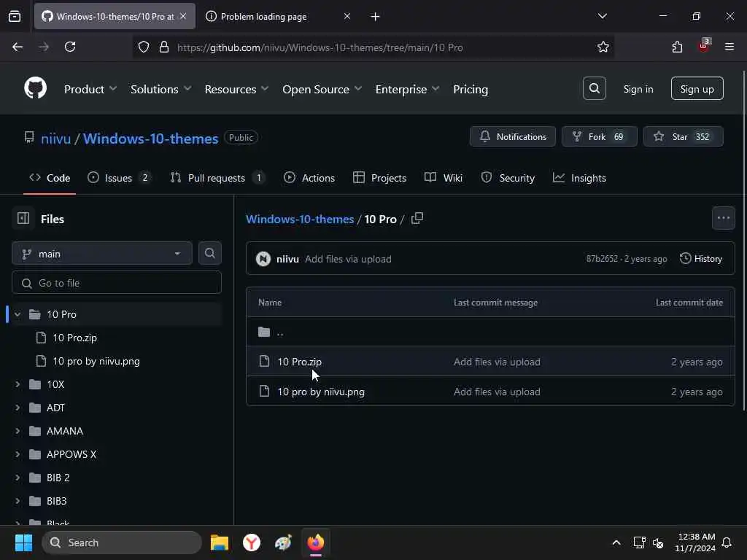Expand the ADT folder
This screenshot has width=747, height=560.
point(18,408)
